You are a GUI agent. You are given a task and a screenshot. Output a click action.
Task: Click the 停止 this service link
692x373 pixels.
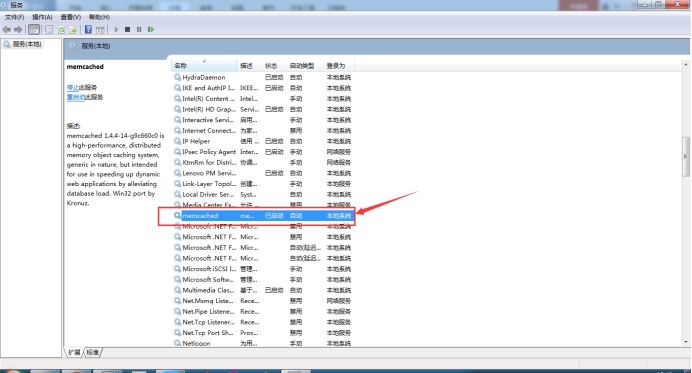[x=72, y=87]
